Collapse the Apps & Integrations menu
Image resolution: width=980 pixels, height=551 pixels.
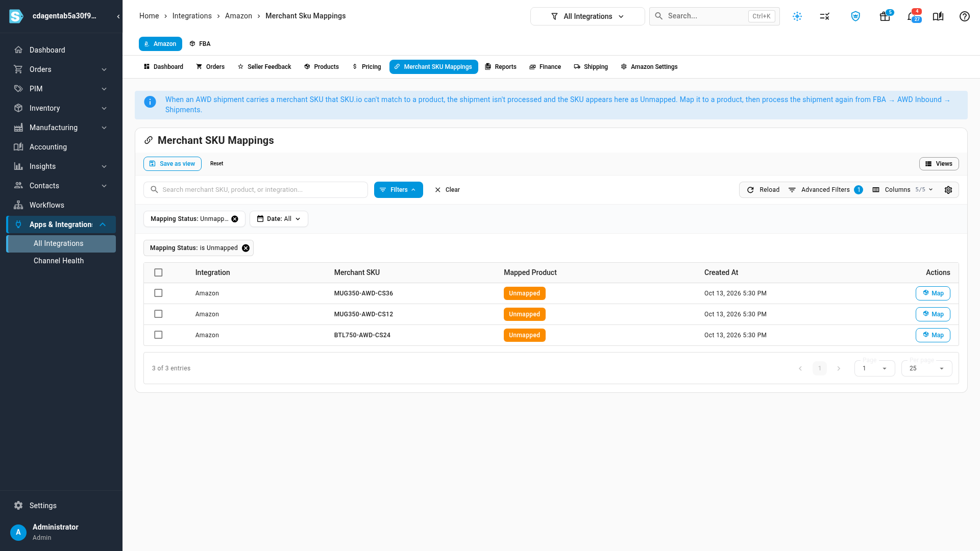[61, 224]
